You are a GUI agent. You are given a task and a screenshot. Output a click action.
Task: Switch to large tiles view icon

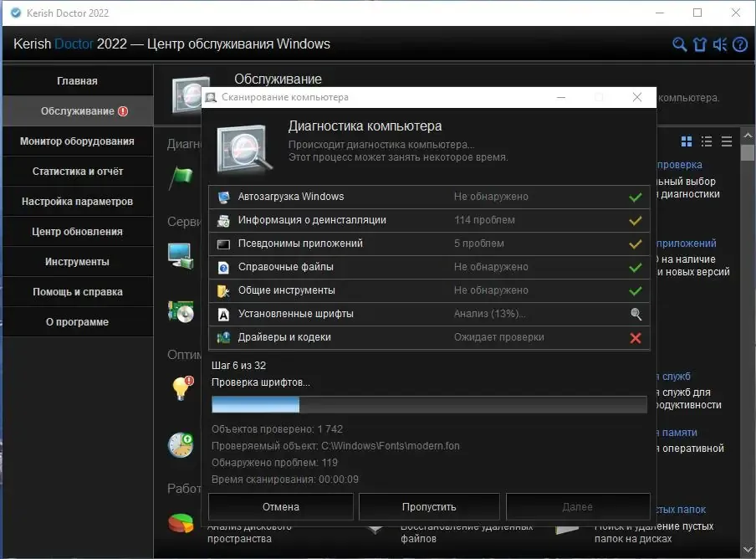(687, 141)
